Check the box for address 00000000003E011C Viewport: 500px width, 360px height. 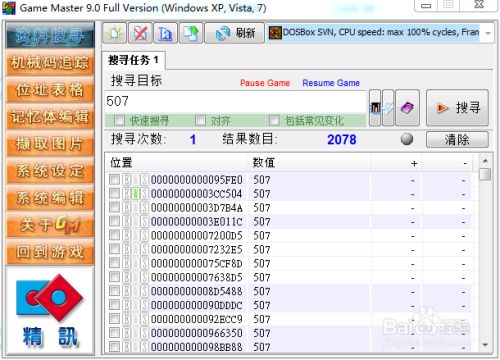click(114, 221)
